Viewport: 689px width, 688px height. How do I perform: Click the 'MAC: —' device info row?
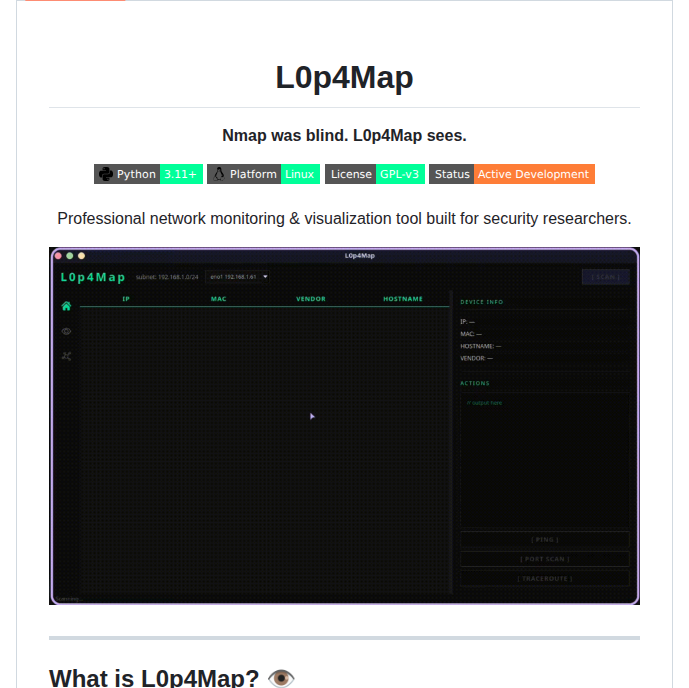pyautogui.click(x=471, y=334)
